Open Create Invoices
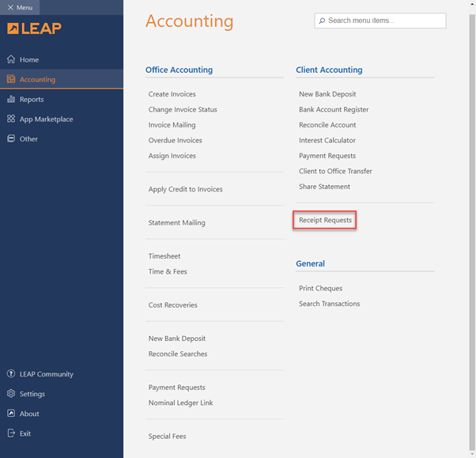The height and width of the screenshot is (458, 476). pos(172,94)
